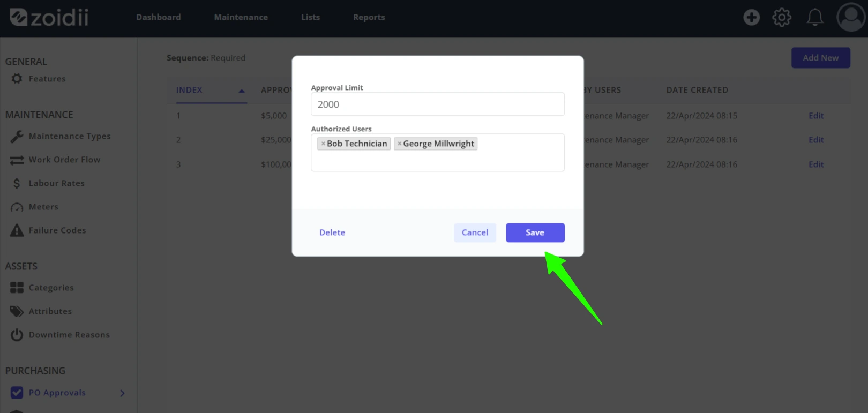Remove George Millwright from authorized users
The width and height of the screenshot is (868, 413).
[399, 144]
